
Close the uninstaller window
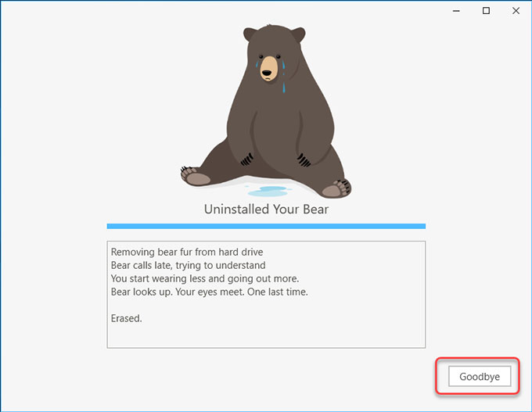coord(516,11)
